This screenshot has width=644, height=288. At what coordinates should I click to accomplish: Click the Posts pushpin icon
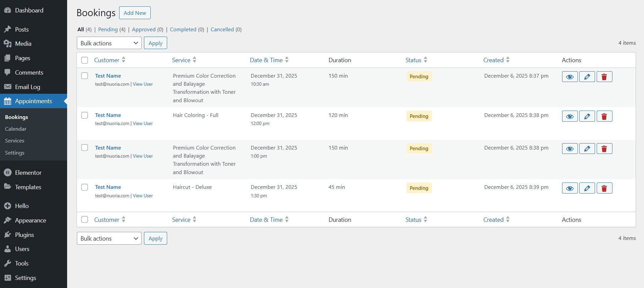pos(7,30)
